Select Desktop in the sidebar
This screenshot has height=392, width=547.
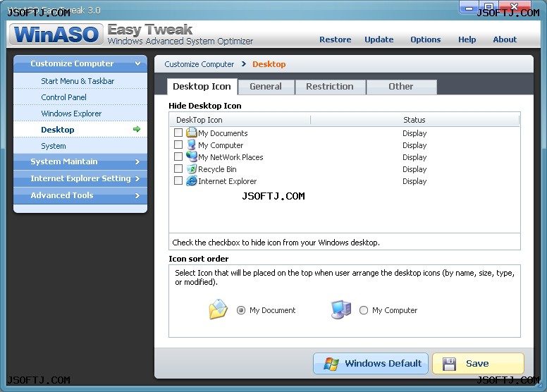click(x=80, y=130)
